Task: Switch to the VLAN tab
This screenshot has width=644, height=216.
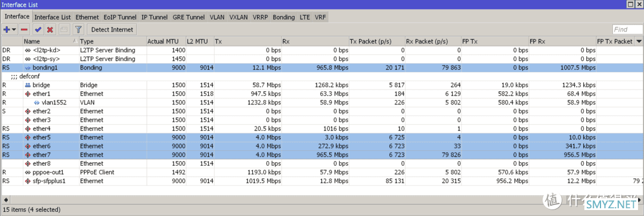Action: click(x=217, y=17)
